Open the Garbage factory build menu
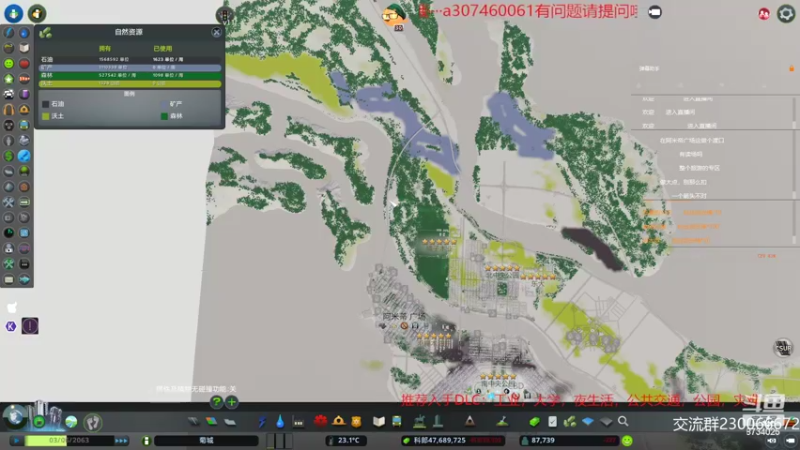800x450 pixels. pos(298,421)
